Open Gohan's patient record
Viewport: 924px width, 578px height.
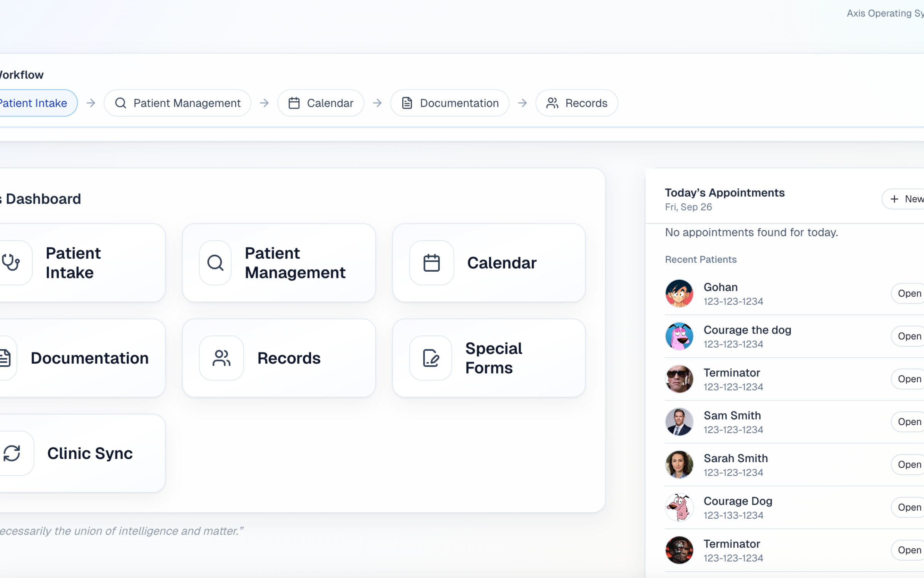click(908, 293)
